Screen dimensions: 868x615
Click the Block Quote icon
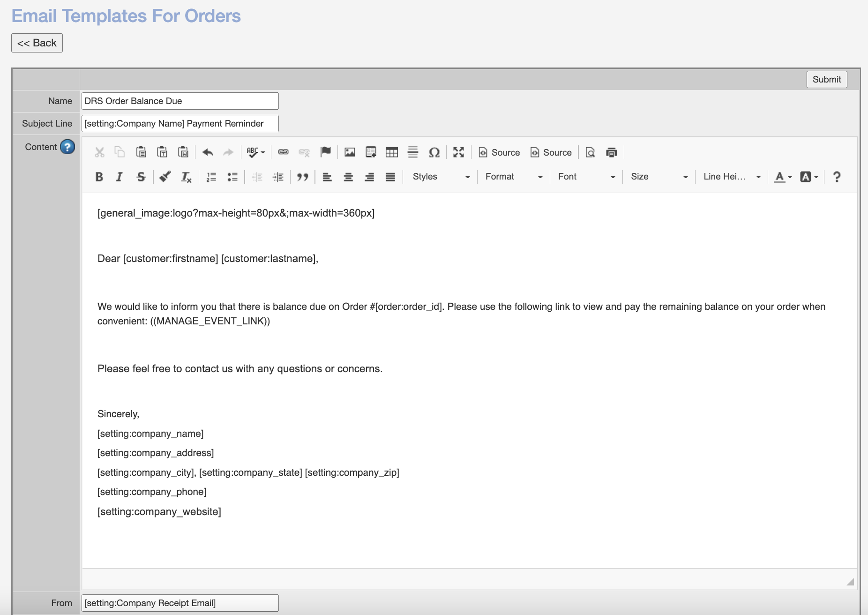[x=302, y=177]
